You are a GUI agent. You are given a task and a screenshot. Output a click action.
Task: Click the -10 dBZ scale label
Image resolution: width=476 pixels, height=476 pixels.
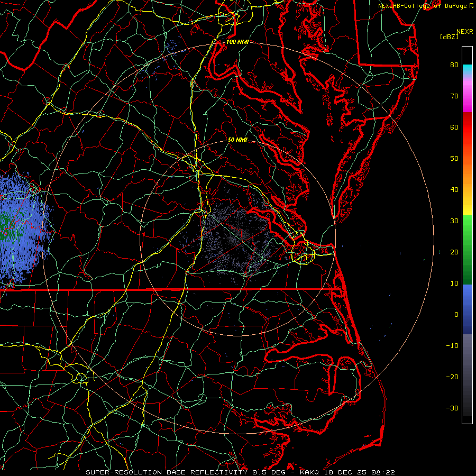pos(452,346)
